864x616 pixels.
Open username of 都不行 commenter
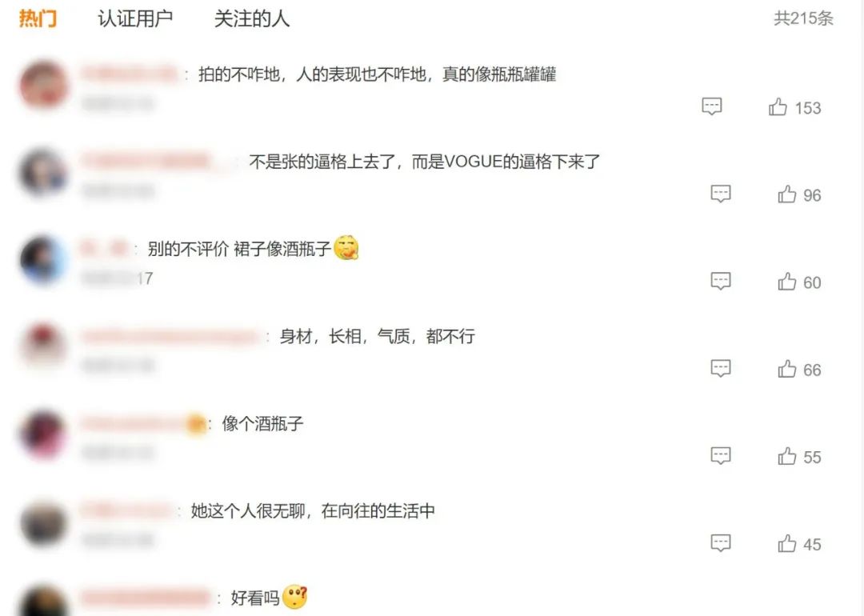click(170, 335)
